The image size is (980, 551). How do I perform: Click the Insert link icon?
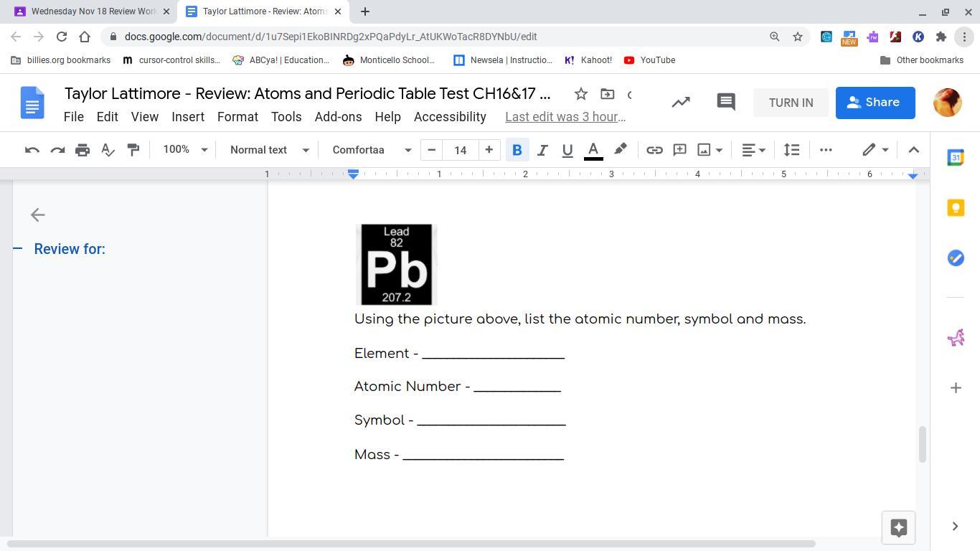(654, 150)
